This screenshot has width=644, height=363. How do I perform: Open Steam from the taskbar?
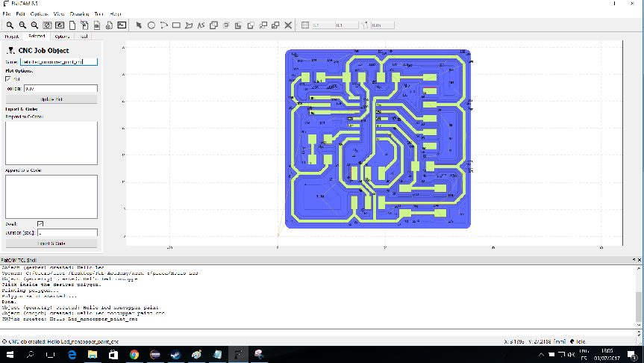click(x=176, y=354)
